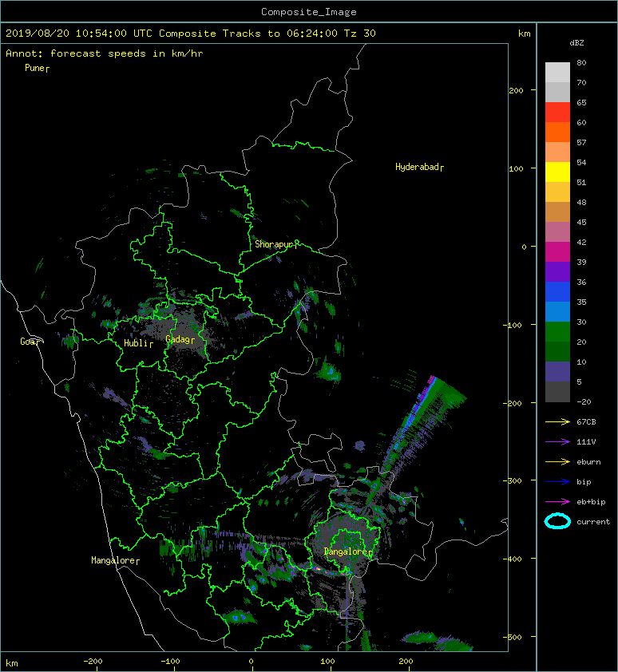Click the 67CB legend label
The width and height of the screenshot is (618, 672).
(x=586, y=422)
